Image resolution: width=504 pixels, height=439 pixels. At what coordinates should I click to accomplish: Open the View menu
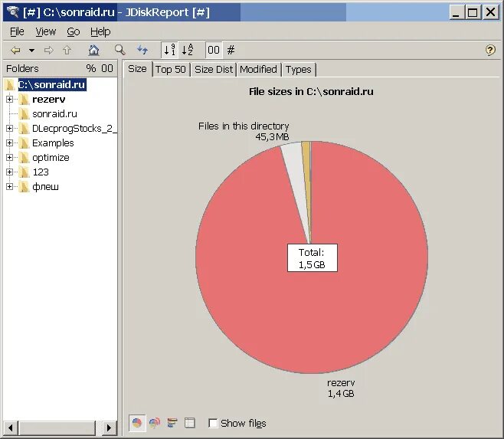click(46, 31)
